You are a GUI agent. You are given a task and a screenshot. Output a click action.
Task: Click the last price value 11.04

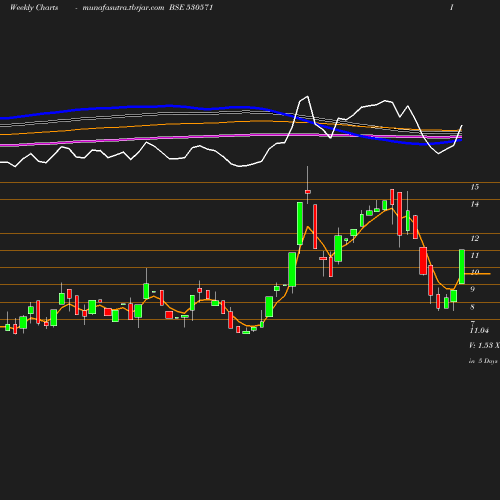point(479,330)
